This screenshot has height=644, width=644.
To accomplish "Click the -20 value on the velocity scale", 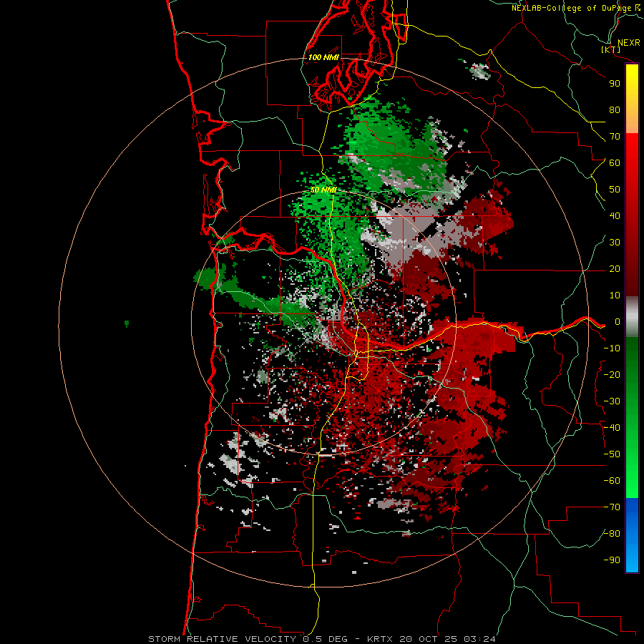I will click(612, 375).
